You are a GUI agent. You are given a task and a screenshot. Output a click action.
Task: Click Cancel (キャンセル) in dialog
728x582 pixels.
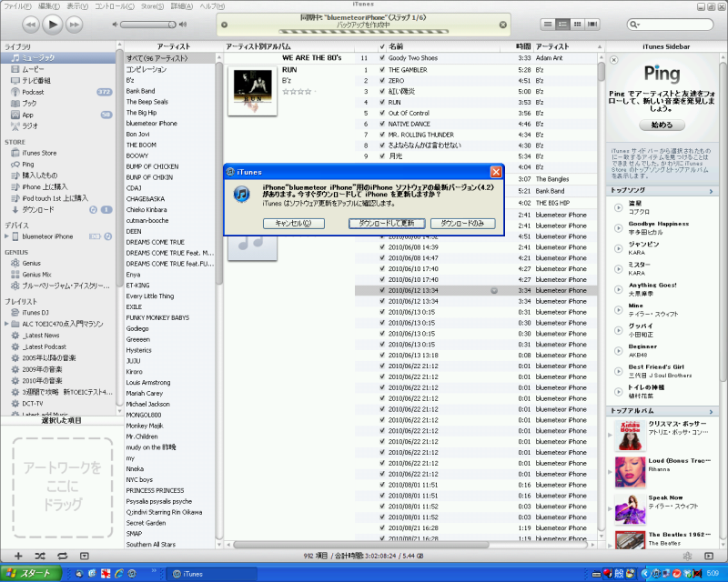[293, 223]
